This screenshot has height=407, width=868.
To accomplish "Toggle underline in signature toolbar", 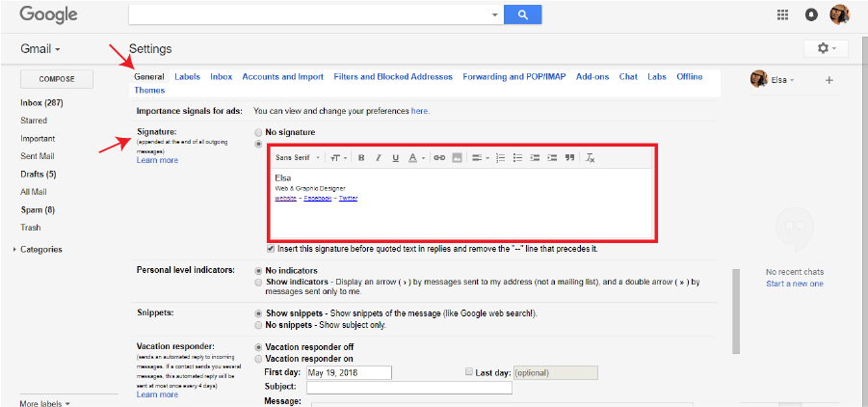I will pyautogui.click(x=395, y=158).
